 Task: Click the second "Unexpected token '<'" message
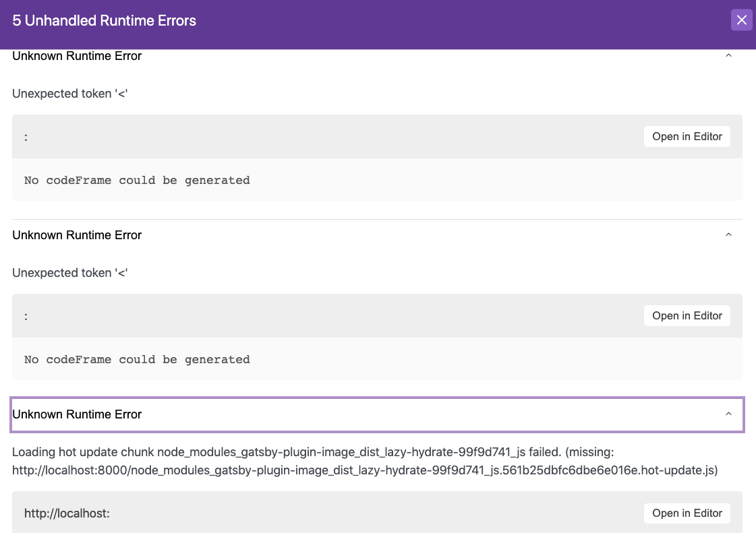coord(70,273)
